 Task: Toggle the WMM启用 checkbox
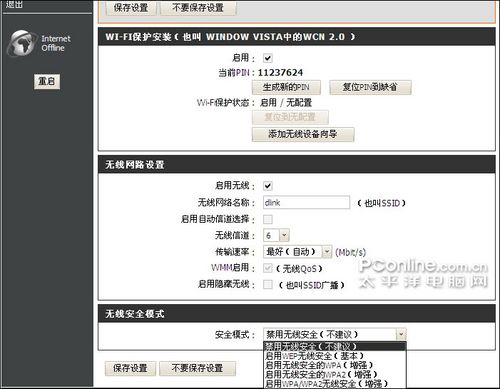[268, 268]
